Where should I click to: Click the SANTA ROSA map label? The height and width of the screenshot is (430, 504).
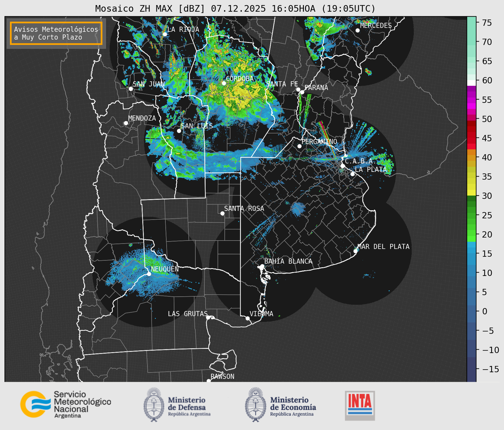tap(244, 208)
